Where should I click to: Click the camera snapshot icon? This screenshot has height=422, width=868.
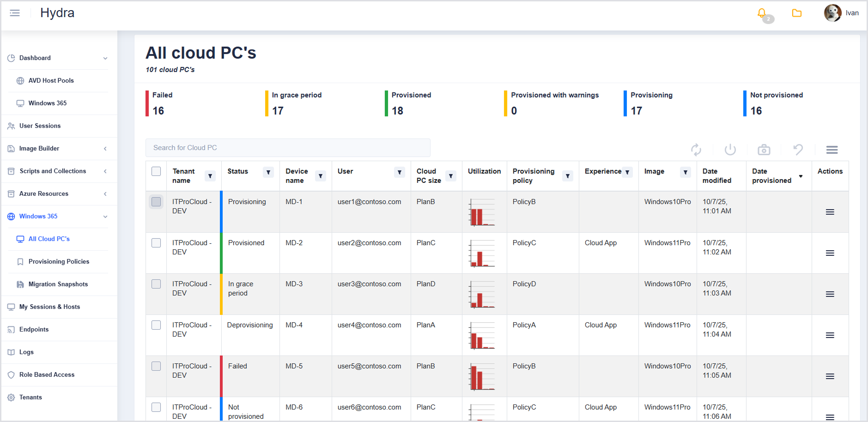point(764,150)
